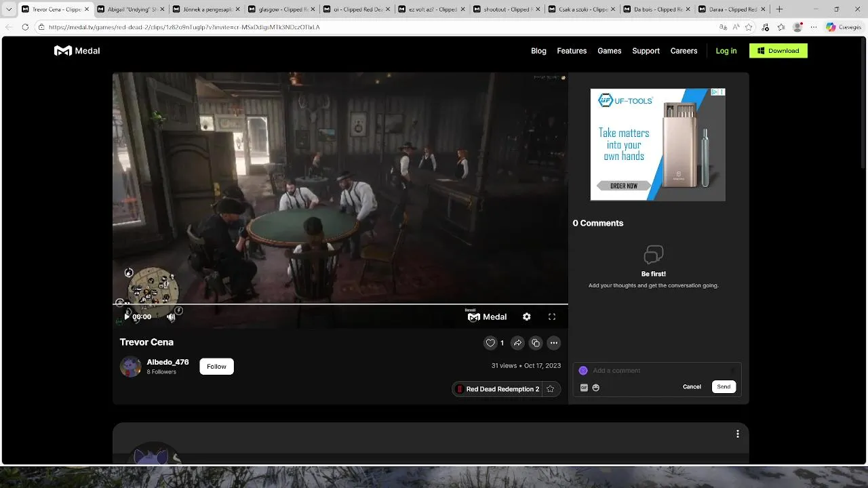Open the clip three-dot options menu
868x488 pixels.
pyautogui.click(x=554, y=343)
